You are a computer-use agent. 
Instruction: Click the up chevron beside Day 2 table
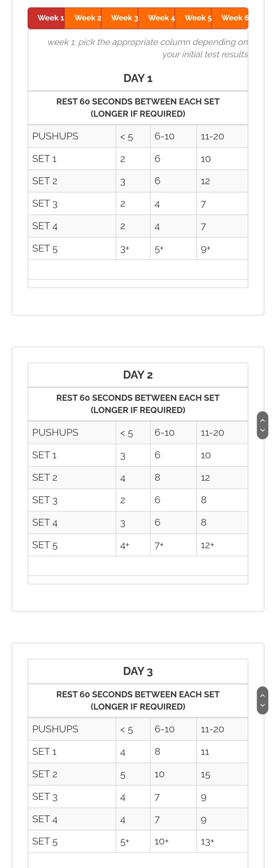coord(263,420)
